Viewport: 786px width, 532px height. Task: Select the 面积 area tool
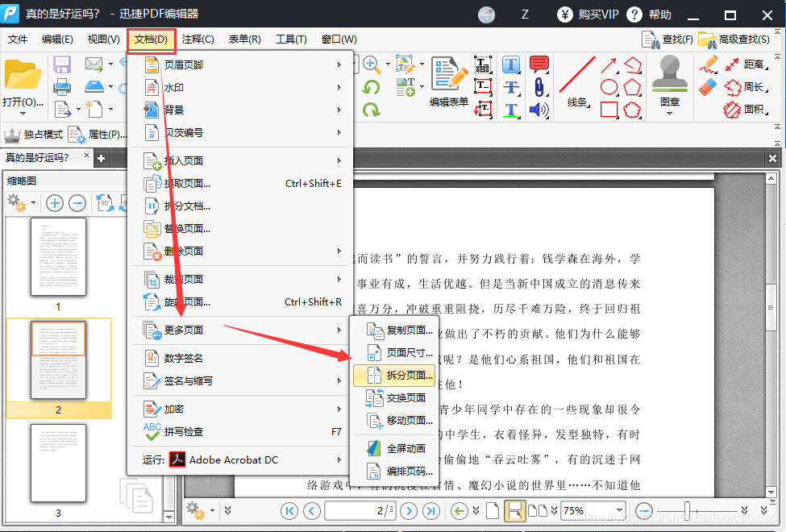746,110
